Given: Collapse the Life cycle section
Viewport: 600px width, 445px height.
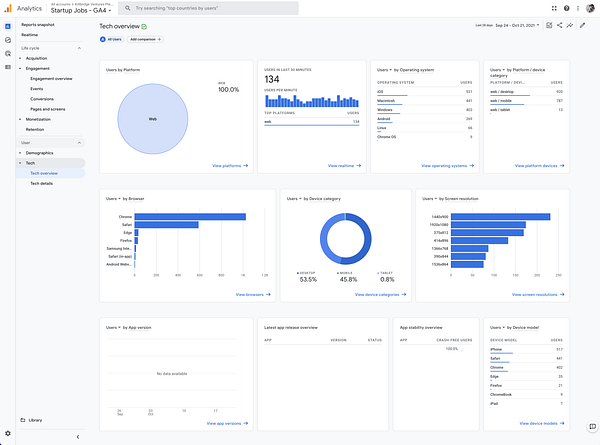Looking at the screenshot, I should [x=79, y=47].
